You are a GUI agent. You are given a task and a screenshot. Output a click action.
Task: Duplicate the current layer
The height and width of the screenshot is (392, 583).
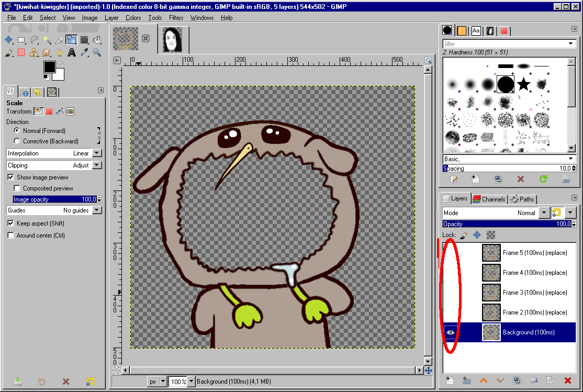[517, 380]
